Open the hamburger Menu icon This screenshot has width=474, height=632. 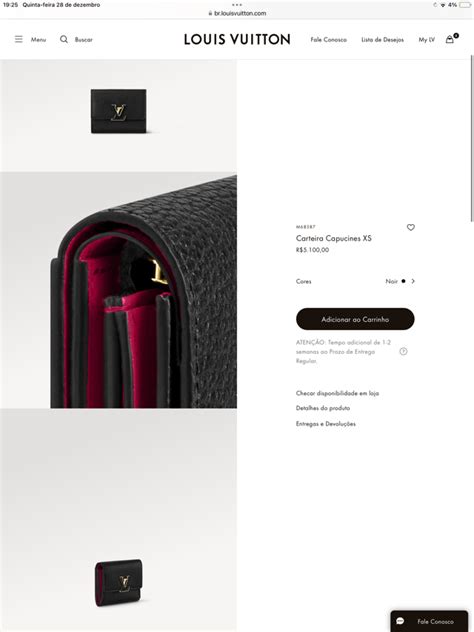pos(19,39)
